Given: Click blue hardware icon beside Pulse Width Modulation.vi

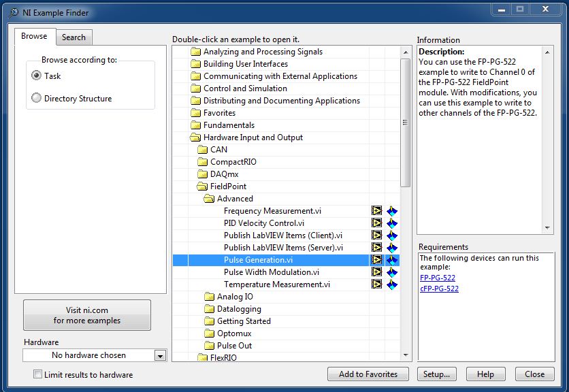Looking at the screenshot, I should [392, 272].
